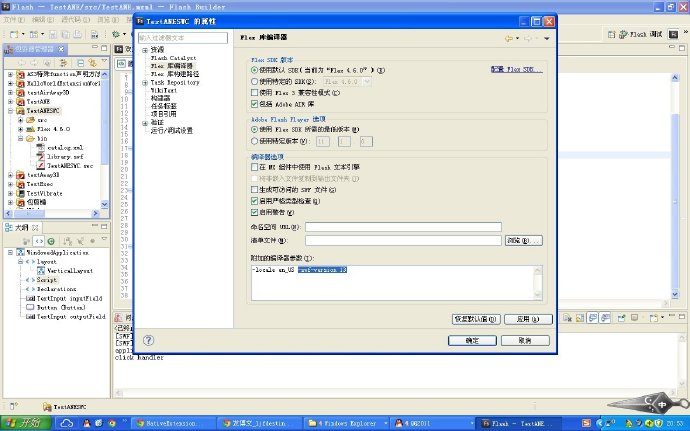690x431 pixels.
Task: Click the Sogou input icon in system tray
Action: (x=587, y=423)
